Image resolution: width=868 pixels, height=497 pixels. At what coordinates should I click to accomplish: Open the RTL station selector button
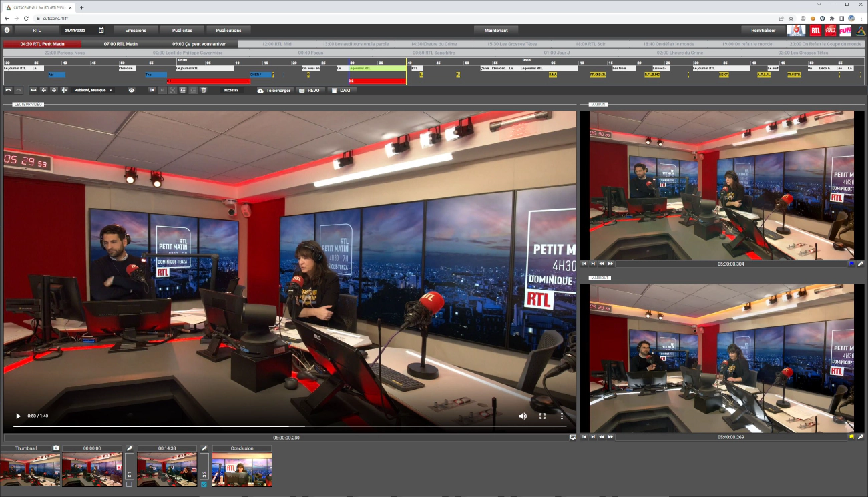coord(37,30)
